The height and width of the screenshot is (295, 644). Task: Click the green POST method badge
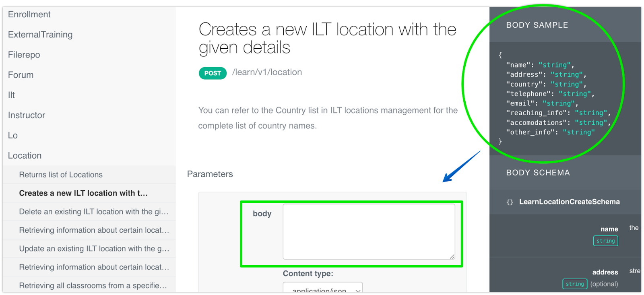(x=213, y=73)
